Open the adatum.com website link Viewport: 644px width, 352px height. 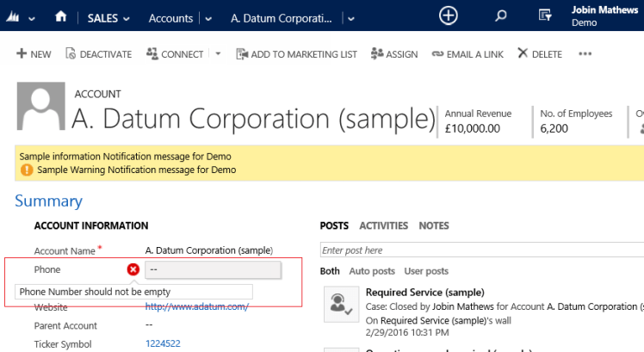point(197,306)
